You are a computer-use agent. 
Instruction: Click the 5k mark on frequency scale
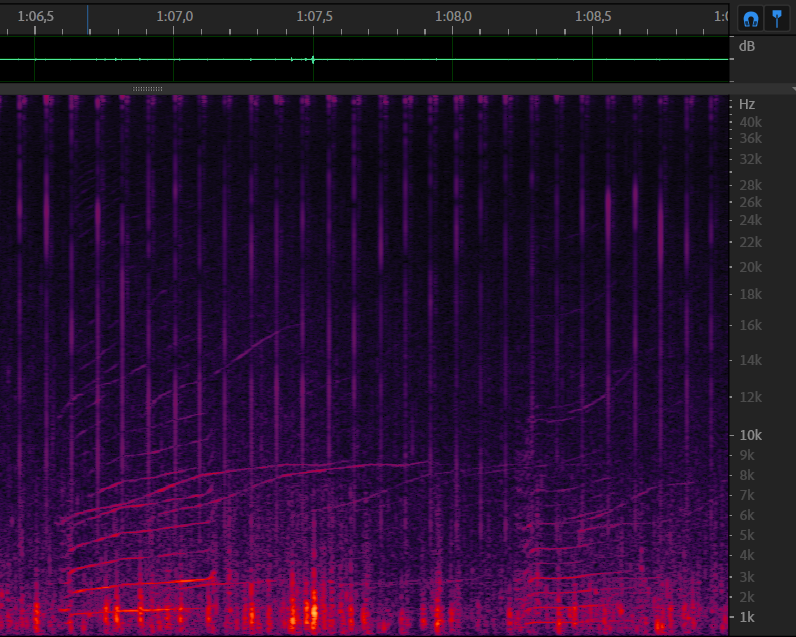click(747, 535)
